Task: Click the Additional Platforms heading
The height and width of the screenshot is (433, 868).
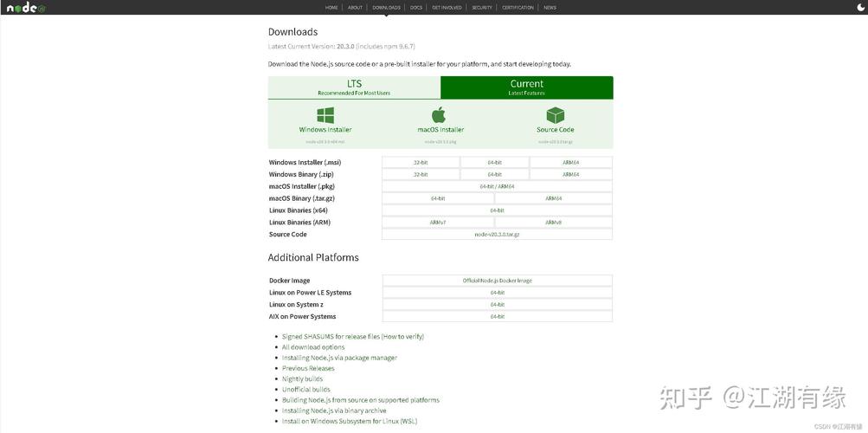Action: point(313,257)
